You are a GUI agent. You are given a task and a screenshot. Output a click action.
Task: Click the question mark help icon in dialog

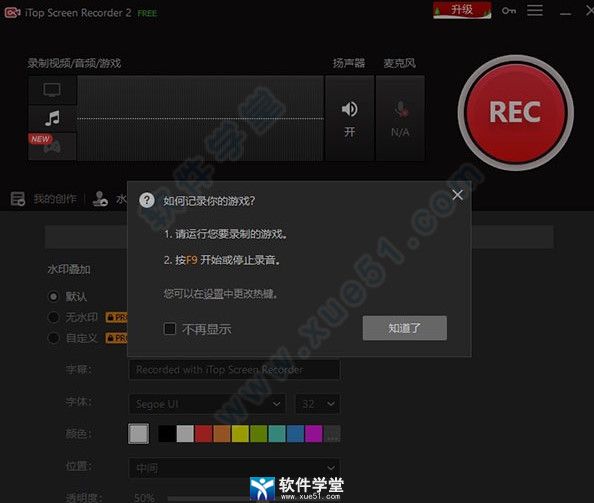[147, 200]
